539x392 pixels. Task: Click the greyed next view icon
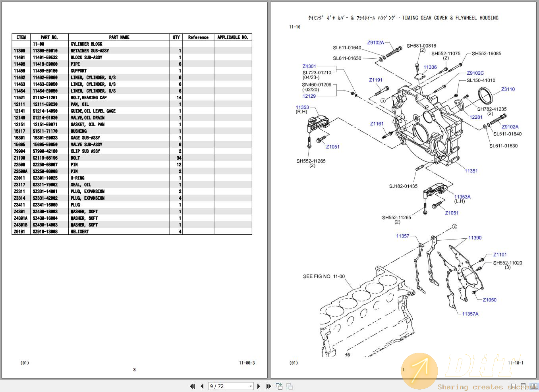tap(290, 386)
